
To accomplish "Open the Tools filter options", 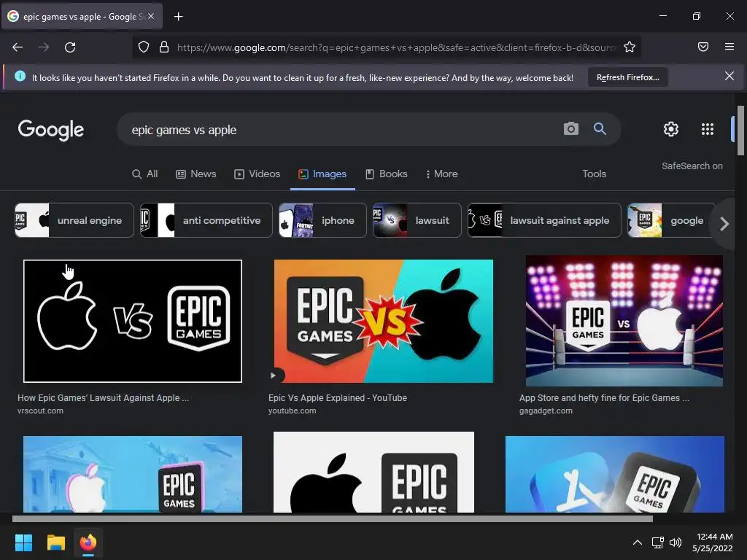I will (x=594, y=174).
